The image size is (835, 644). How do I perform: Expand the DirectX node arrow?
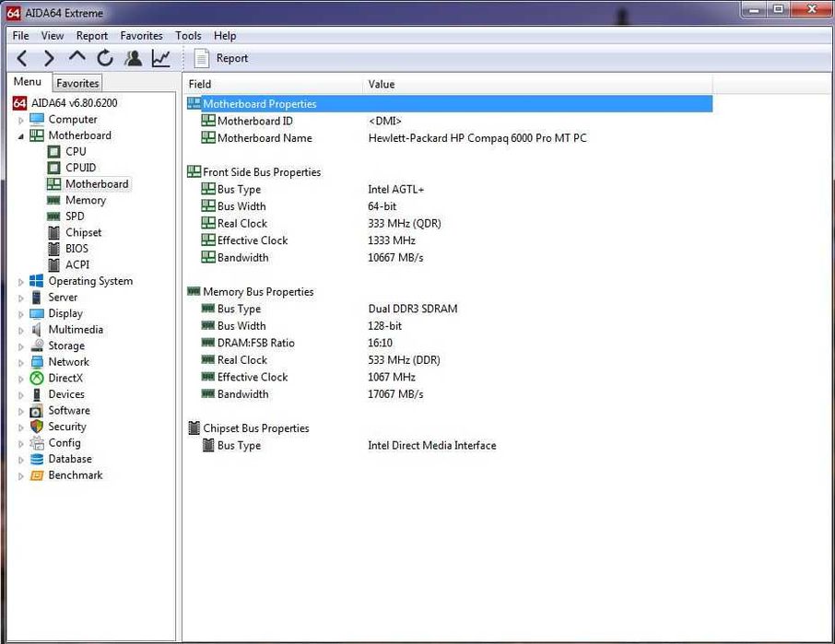pyautogui.click(x=21, y=379)
